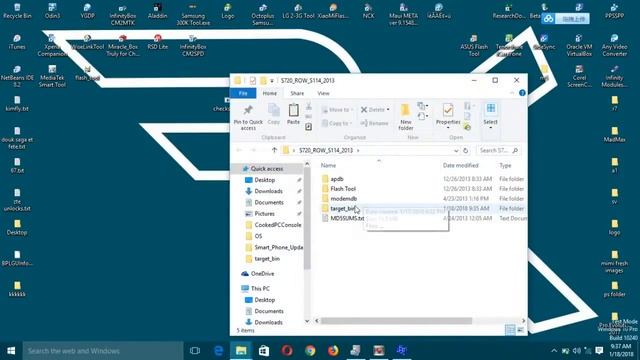
Task: Show hidden system tray icons
Action: click(554, 351)
